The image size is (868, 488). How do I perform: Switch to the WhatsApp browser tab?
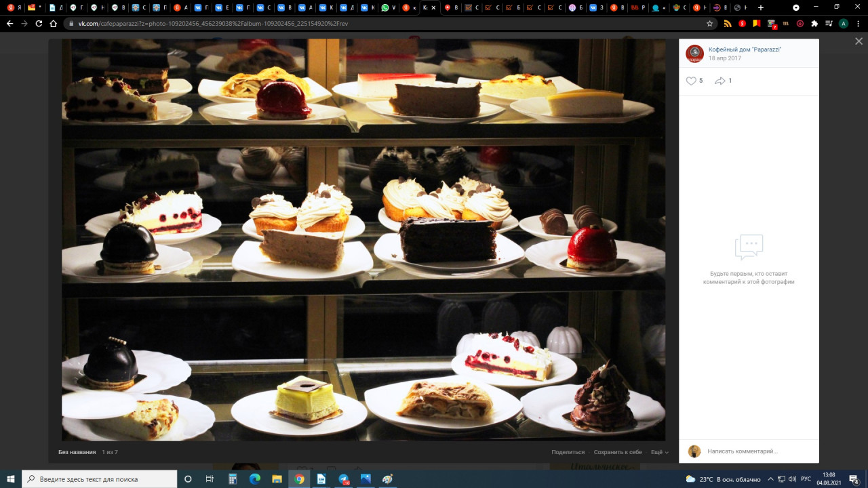[x=389, y=7]
